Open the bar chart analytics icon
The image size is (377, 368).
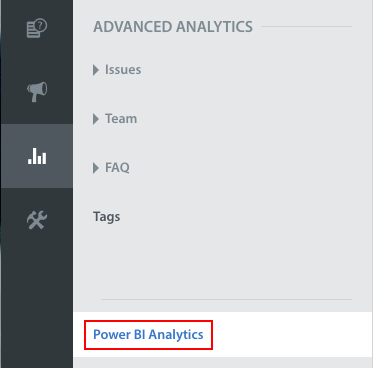(x=37, y=156)
